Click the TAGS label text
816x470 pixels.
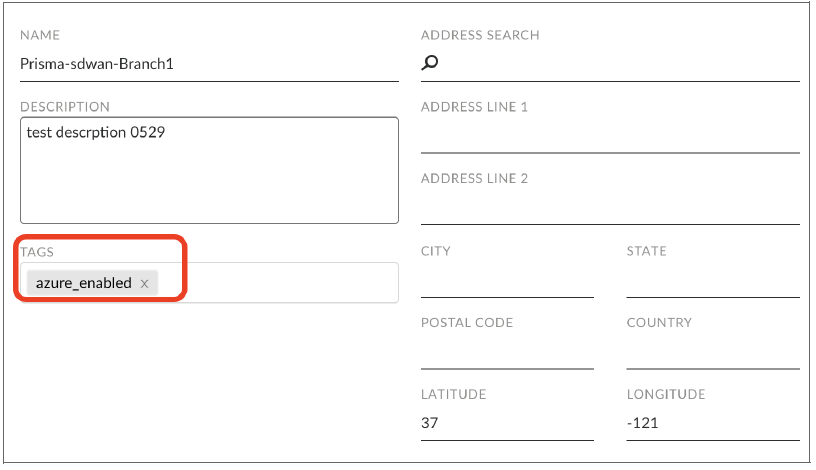click(x=37, y=251)
